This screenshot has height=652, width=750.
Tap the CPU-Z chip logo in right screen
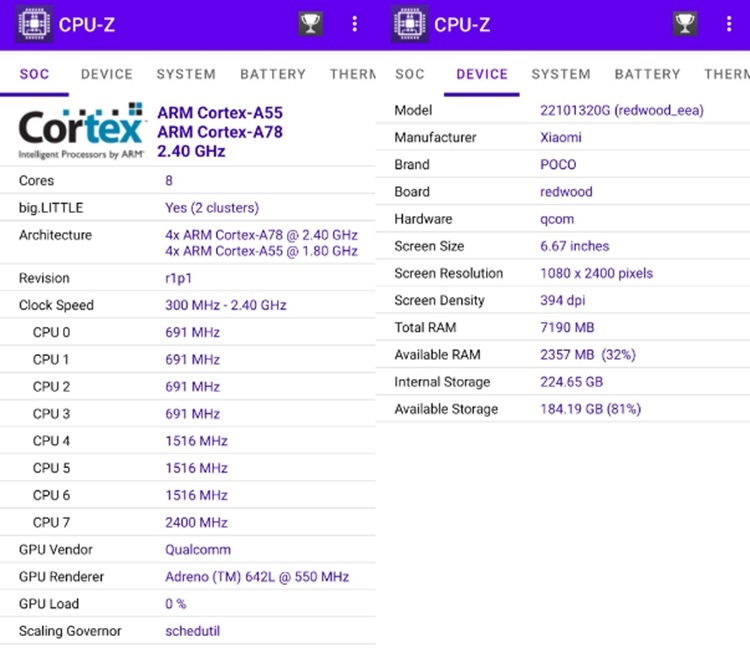409,23
